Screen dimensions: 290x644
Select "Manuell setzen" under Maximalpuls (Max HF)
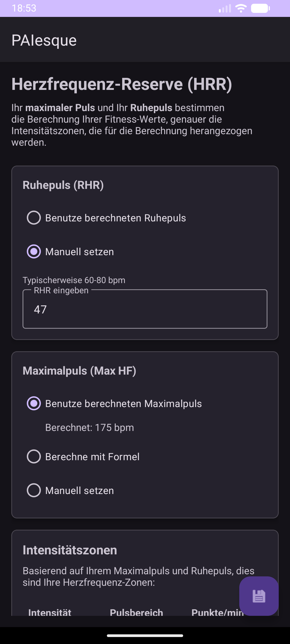pos(34,490)
